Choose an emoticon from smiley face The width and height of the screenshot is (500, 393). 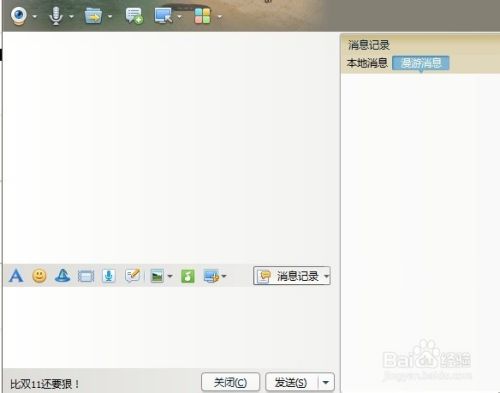(39, 276)
